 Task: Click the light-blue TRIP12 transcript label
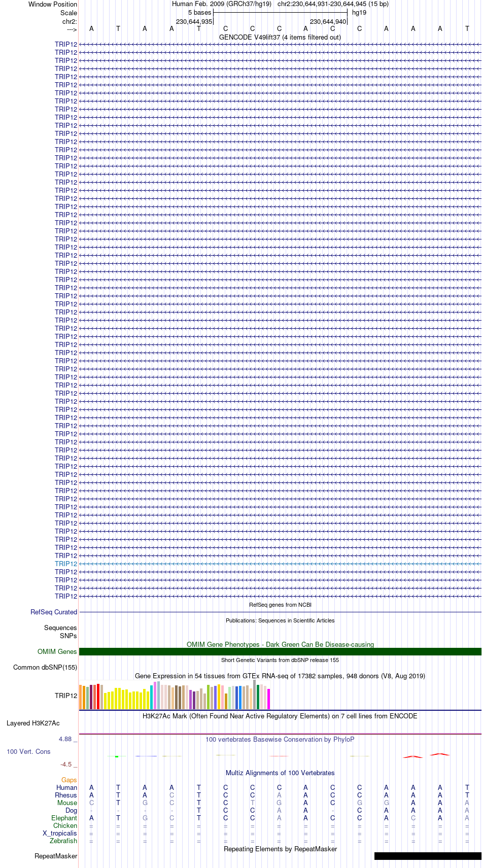pyautogui.click(x=66, y=564)
